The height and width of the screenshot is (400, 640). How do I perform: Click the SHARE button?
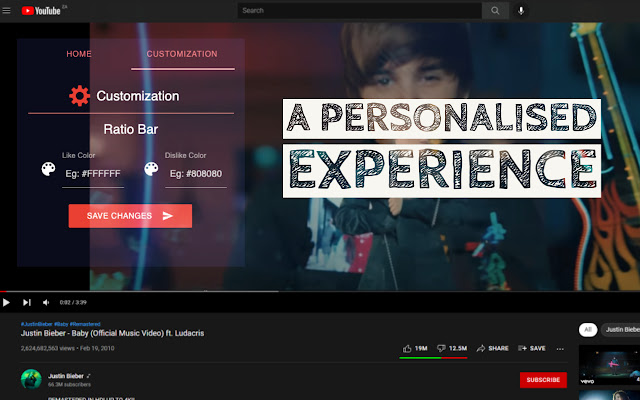493,348
